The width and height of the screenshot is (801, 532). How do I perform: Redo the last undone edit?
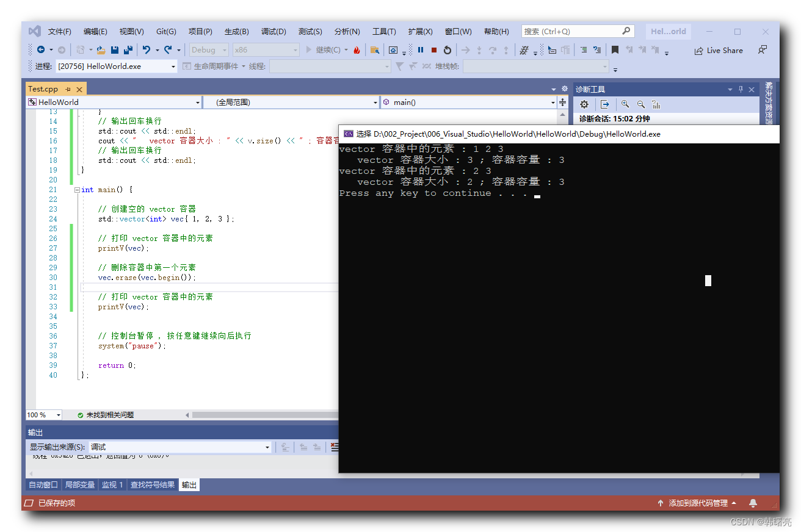[x=169, y=50]
